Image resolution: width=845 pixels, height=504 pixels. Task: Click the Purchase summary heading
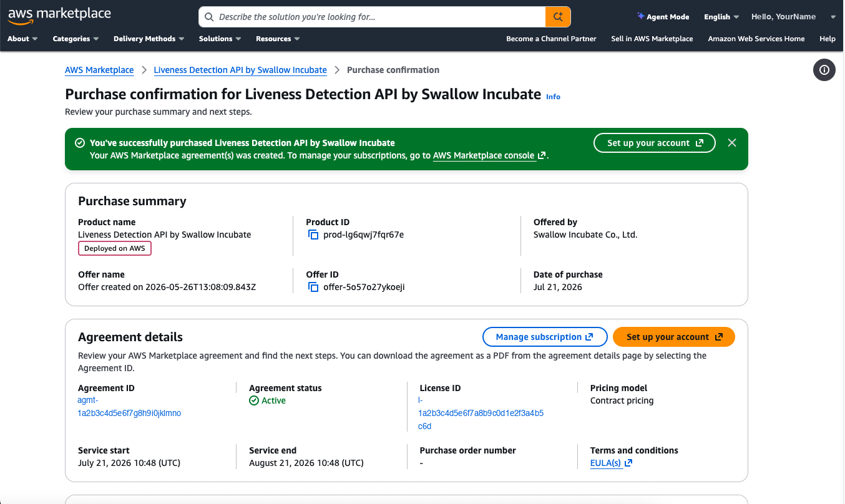point(132,201)
